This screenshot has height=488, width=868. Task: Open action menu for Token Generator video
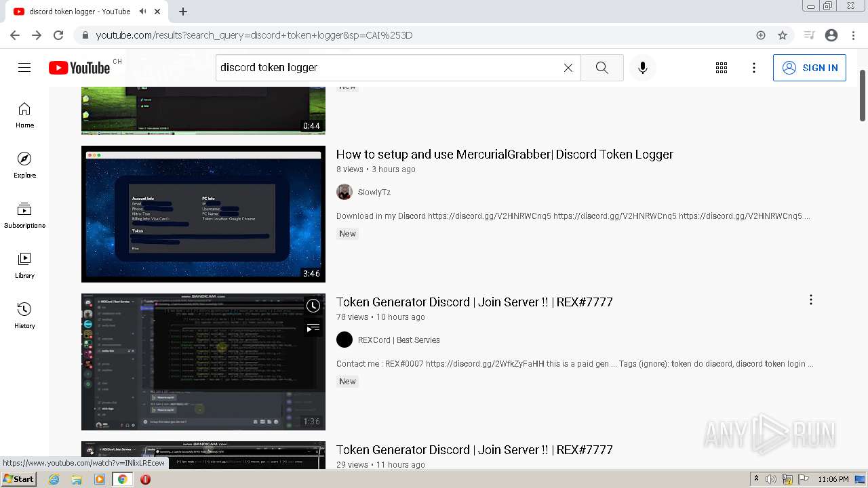pyautogui.click(x=811, y=300)
